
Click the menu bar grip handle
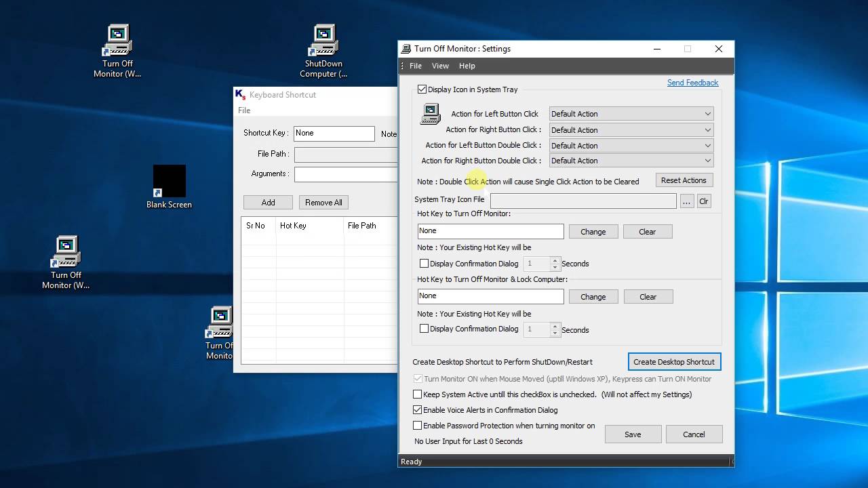[x=402, y=66]
